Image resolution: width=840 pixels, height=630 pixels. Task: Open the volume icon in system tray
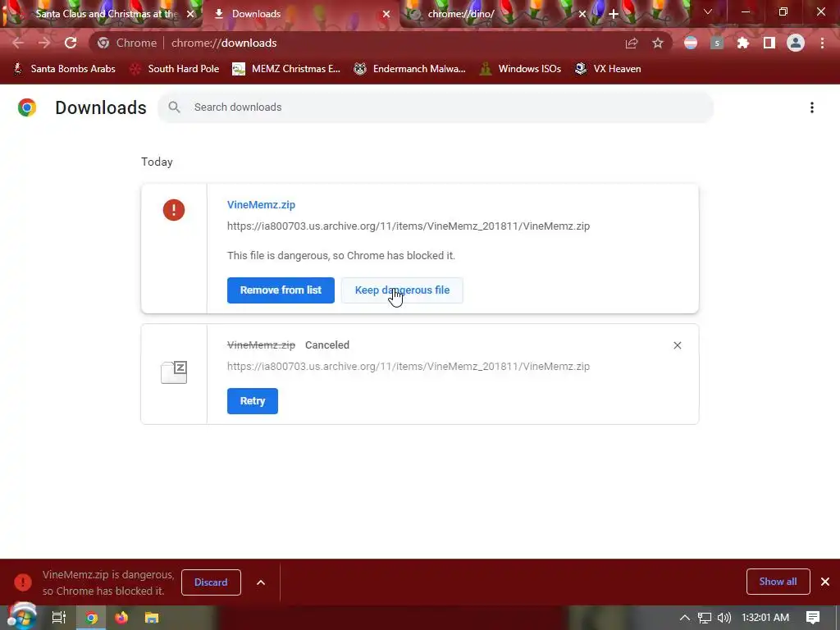click(724, 618)
